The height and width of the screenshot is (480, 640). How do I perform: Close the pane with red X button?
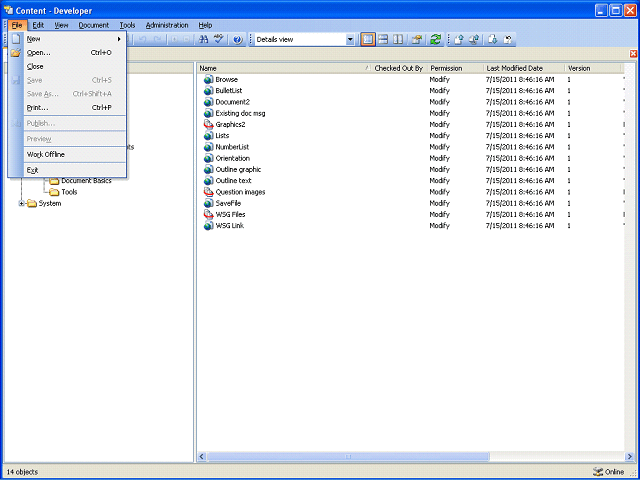[x=633, y=53]
